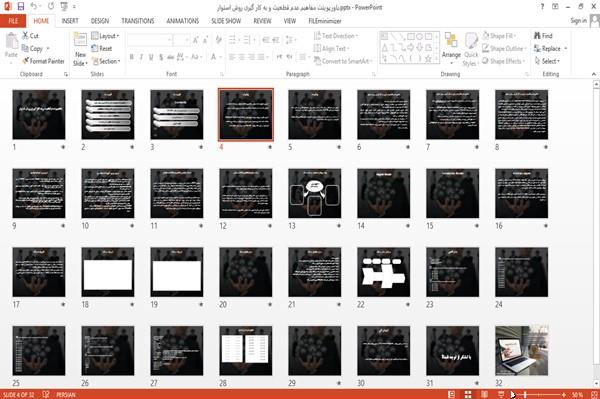Click Quick Styles button
This screenshot has width=600, height=399.
tap(471, 49)
